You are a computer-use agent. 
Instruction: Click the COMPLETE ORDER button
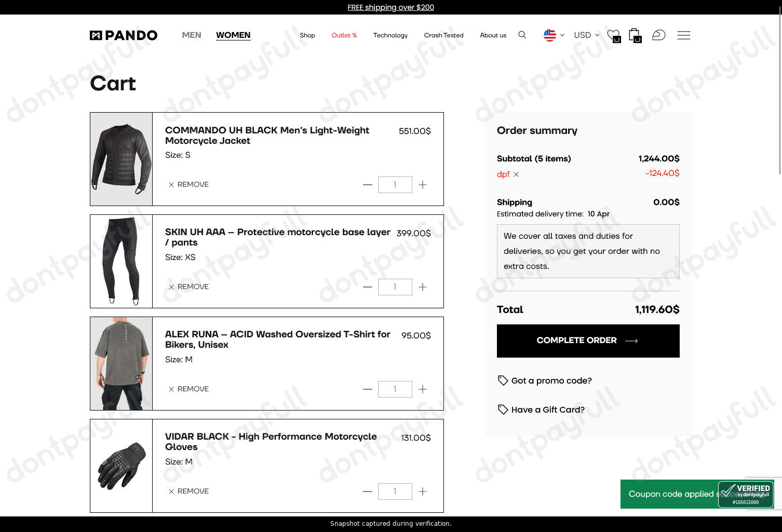[588, 341]
